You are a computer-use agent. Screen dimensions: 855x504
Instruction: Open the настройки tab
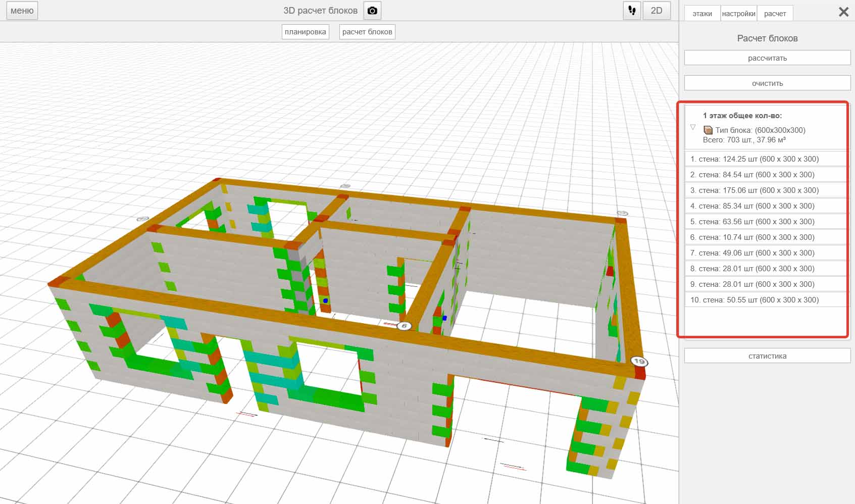point(738,14)
